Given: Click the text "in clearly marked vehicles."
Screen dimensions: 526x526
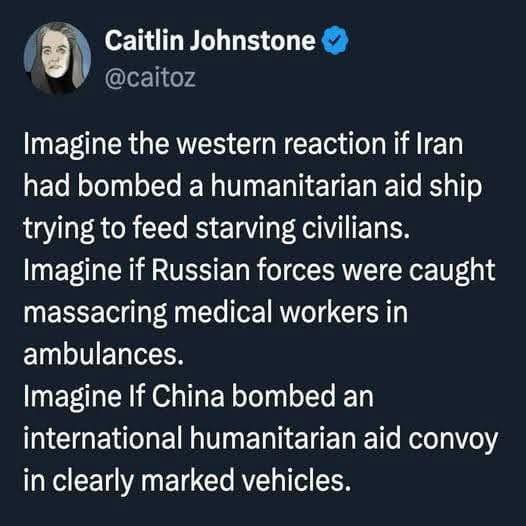Looking at the screenshot, I should (187, 480).
